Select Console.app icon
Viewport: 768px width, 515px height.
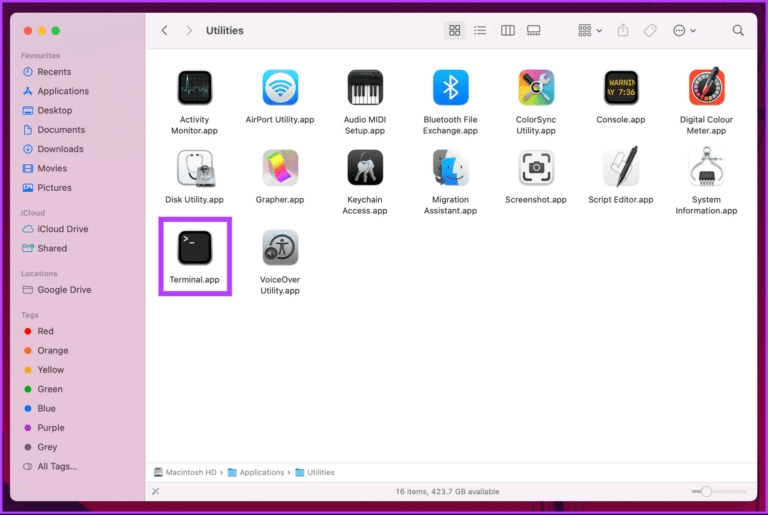pyautogui.click(x=621, y=88)
